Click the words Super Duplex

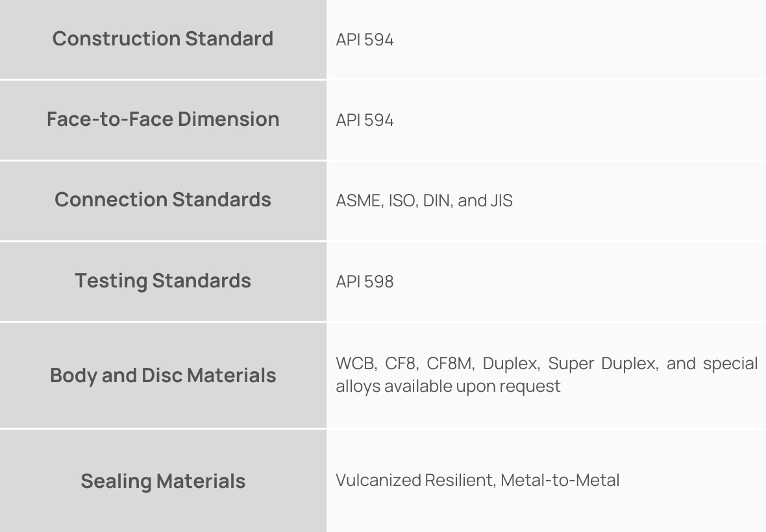pos(600,364)
